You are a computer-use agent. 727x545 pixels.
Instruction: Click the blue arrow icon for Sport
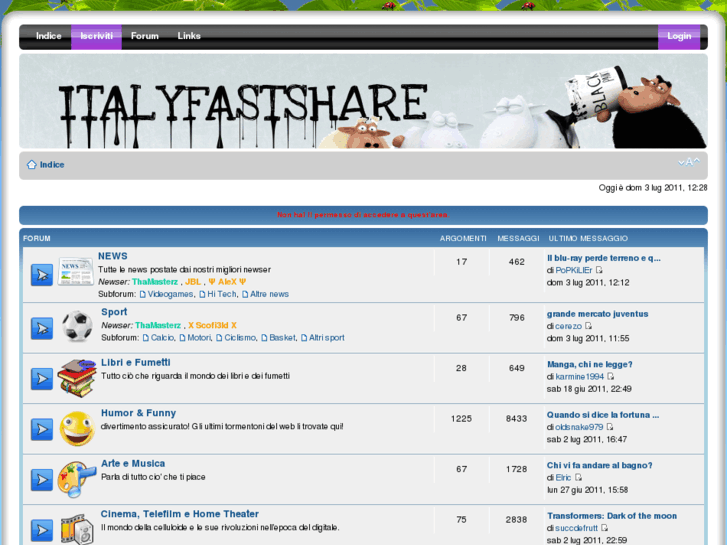(42, 328)
